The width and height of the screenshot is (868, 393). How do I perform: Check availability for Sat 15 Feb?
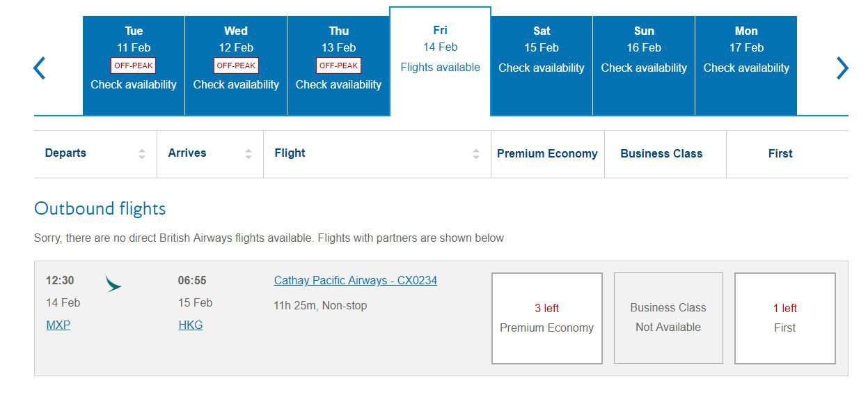(x=542, y=65)
